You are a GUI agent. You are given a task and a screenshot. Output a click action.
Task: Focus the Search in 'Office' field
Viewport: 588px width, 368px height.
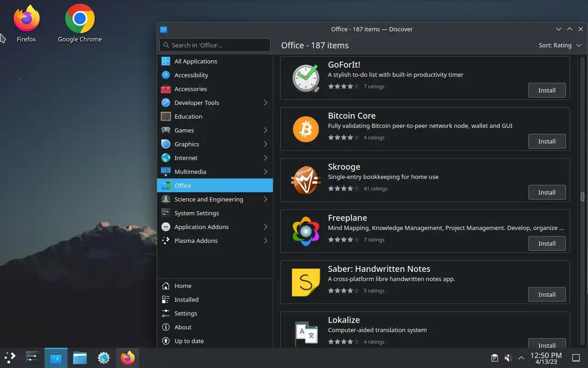click(215, 45)
